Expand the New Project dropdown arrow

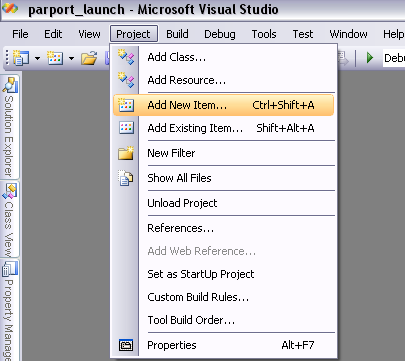pyautogui.click(x=37, y=58)
